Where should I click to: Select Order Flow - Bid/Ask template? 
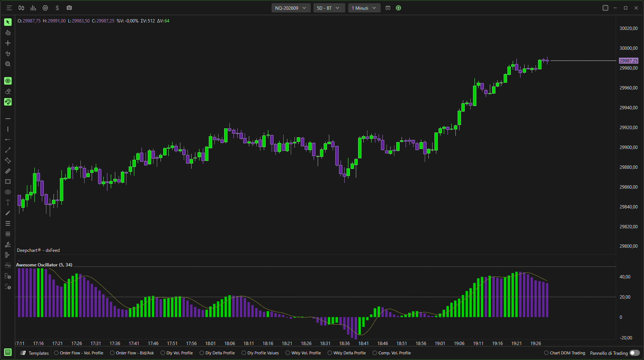click(x=132, y=353)
